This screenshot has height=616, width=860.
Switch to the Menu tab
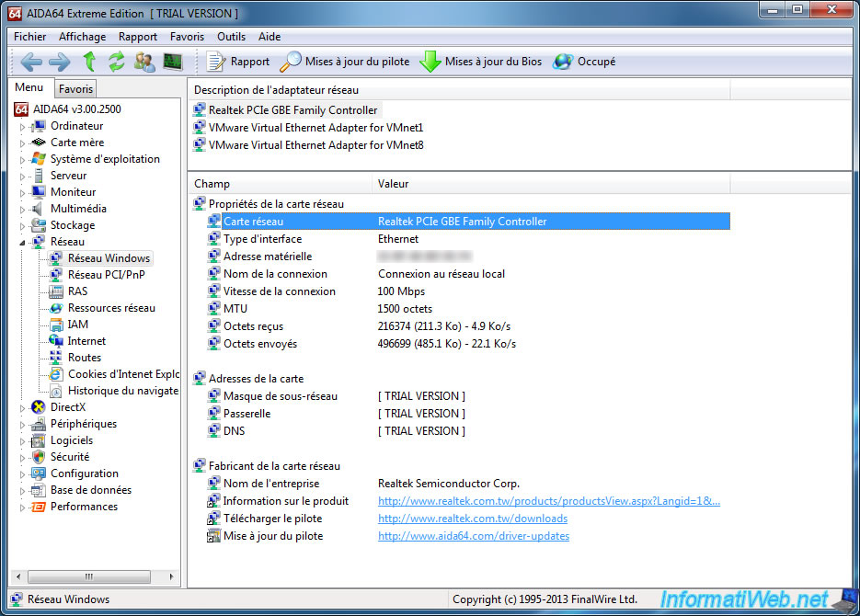coord(29,87)
